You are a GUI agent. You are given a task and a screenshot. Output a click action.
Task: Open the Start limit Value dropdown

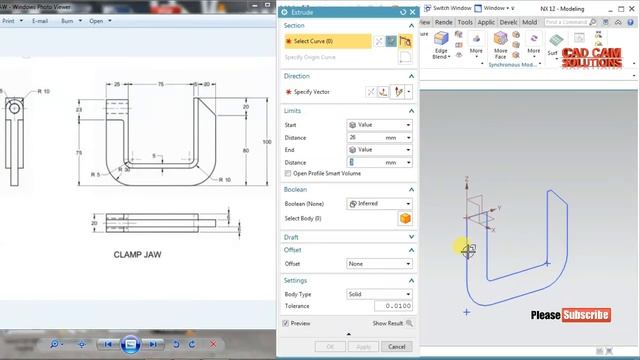tap(379, 125)
